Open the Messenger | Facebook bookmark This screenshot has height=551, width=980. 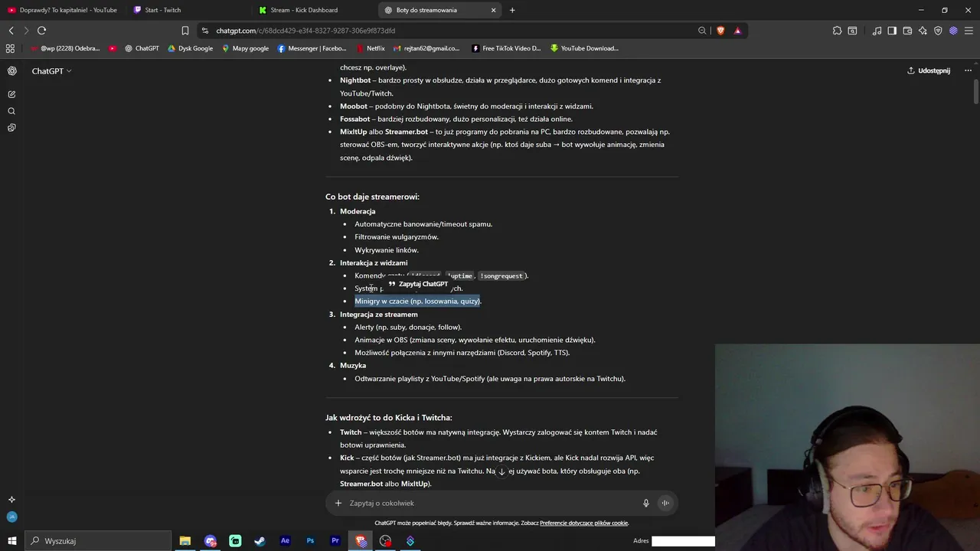tap(312, 48)
